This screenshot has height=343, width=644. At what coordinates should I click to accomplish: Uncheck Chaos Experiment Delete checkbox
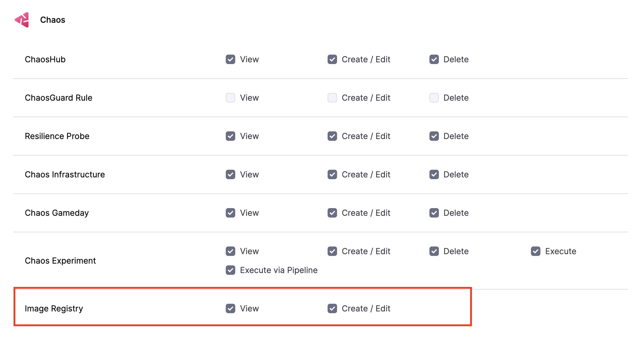pos(434,251)
